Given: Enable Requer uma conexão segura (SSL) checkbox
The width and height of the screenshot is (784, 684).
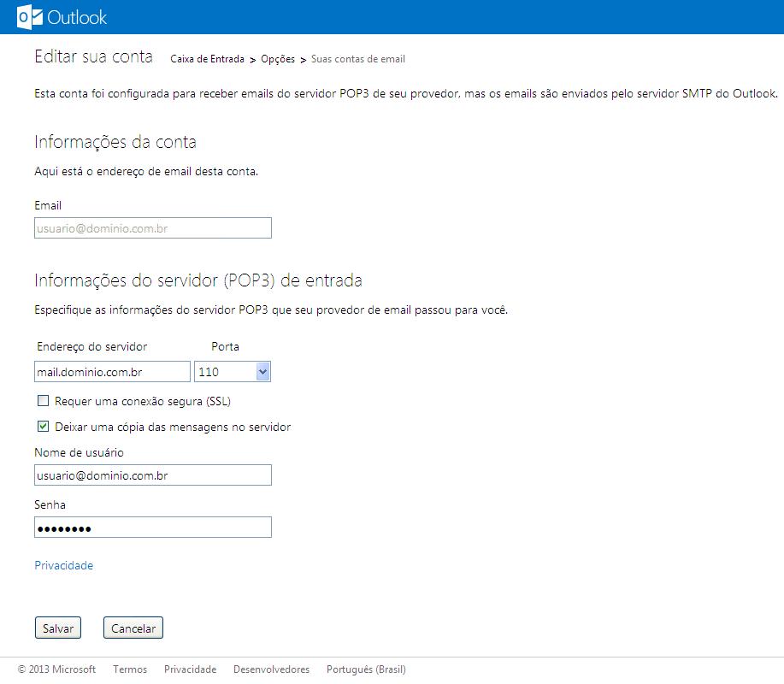Looking at the screenshot, I should [44, 400].
